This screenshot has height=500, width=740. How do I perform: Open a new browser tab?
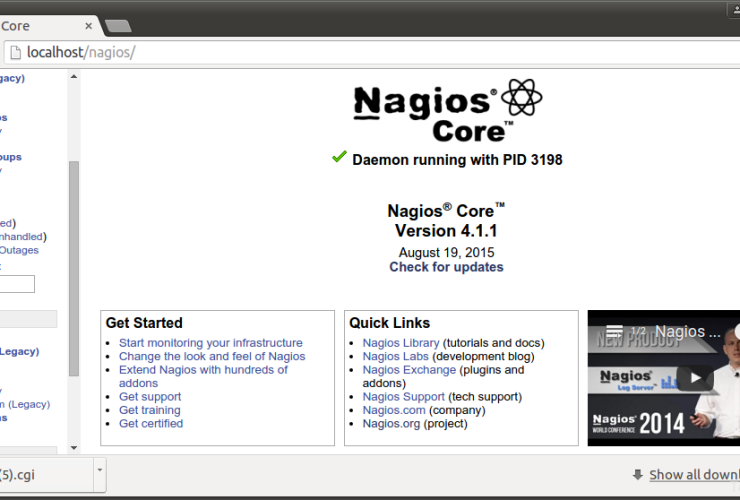pyautogui.click(x=117, y=25)
